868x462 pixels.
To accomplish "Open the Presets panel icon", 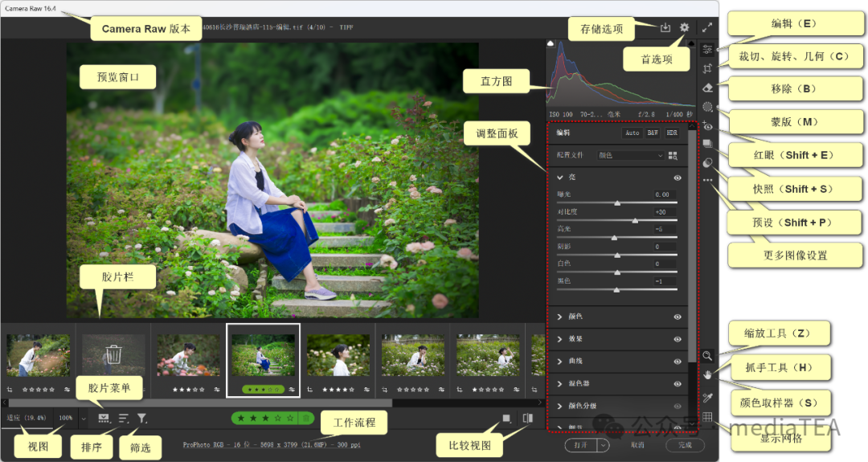I will [x=707, y=162].
